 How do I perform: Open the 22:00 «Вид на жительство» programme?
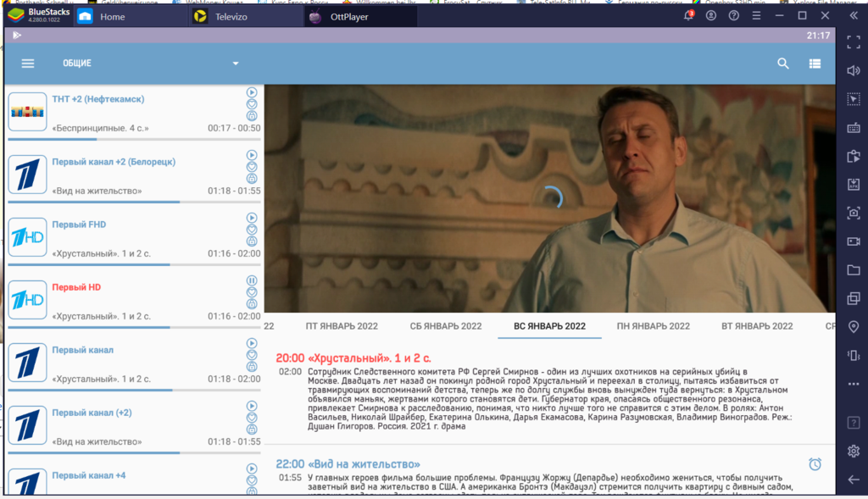348,464
